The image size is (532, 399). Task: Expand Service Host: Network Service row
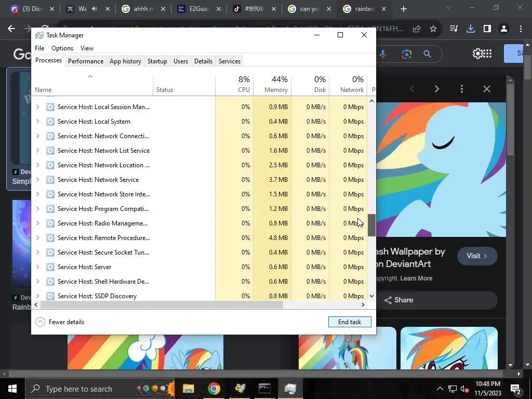click(x=37, y=179)
